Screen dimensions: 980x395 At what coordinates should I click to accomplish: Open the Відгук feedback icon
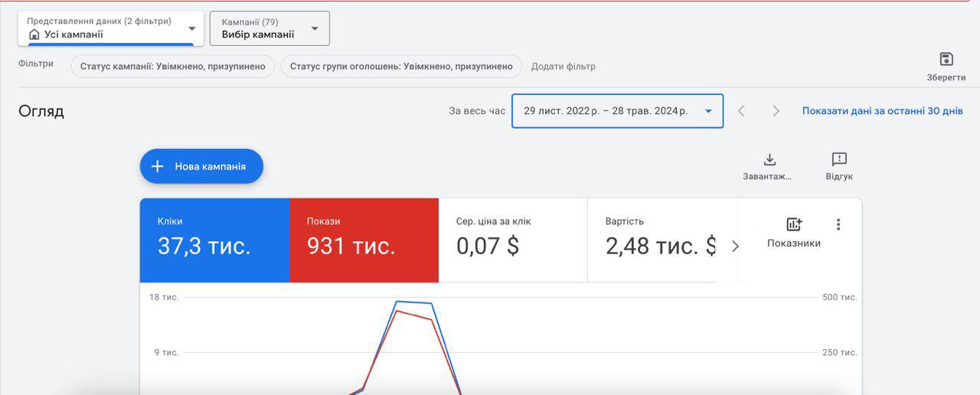(839, 160)
